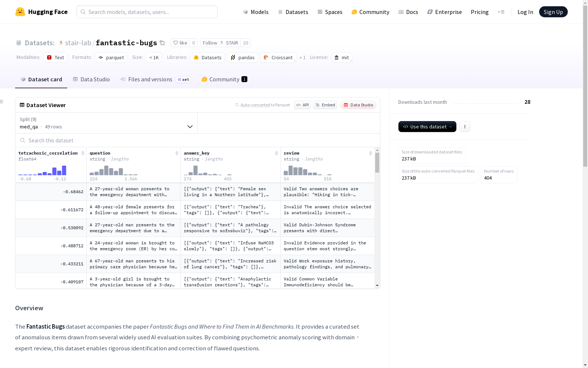Open Data Studio button in viewer header
This screenshot has width=588, height=368.
(x=358, y=105)
